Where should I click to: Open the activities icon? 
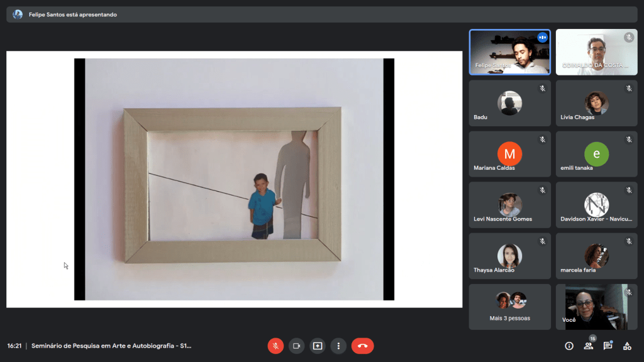tap(627, 346)
